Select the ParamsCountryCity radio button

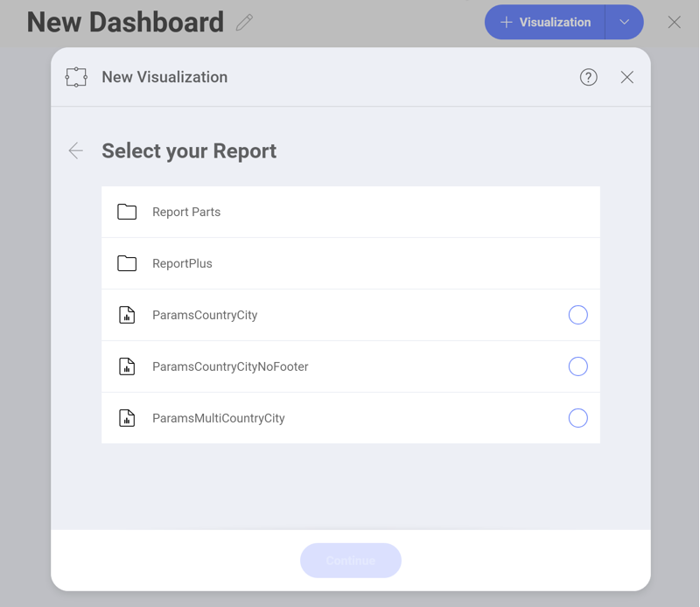578,314
